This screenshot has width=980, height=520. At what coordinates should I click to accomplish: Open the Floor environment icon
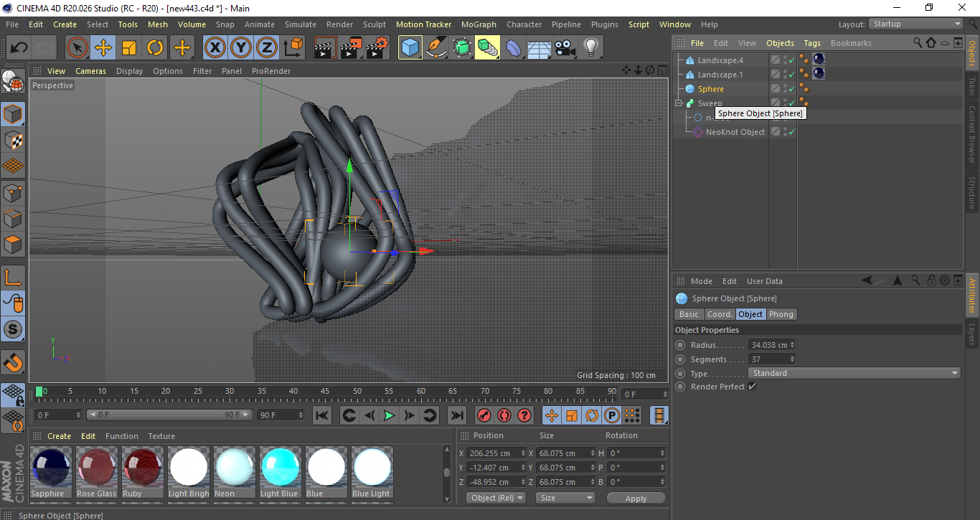coord(540,48)
